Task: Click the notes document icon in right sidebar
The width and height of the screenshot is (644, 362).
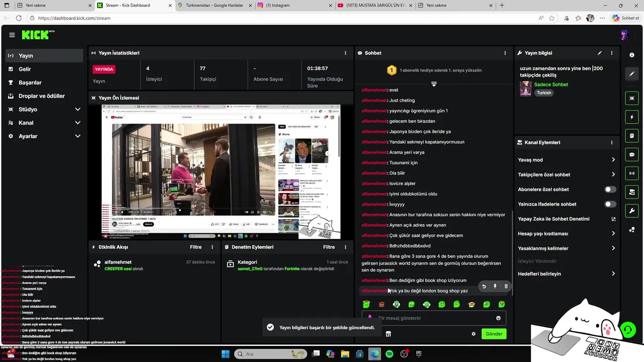Action: tap(632, 136)
